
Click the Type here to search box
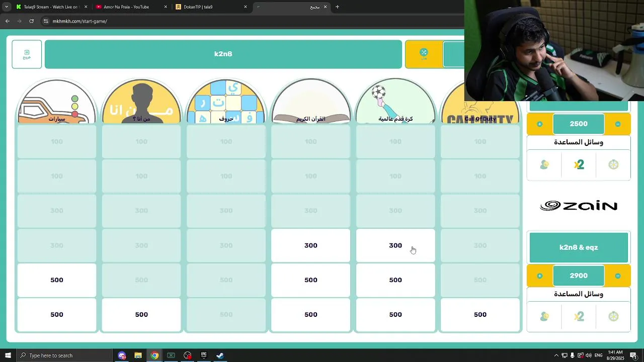tap(64, 355)
